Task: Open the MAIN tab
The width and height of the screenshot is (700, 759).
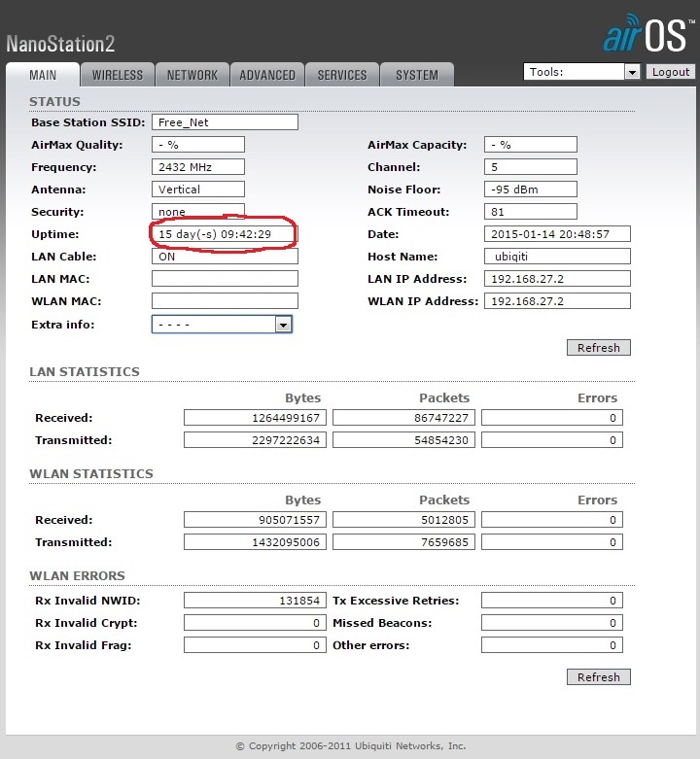Action: [43, 75]
